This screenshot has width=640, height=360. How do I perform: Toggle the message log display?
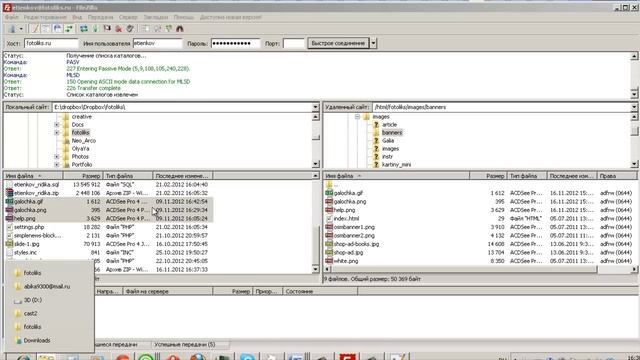35,29
